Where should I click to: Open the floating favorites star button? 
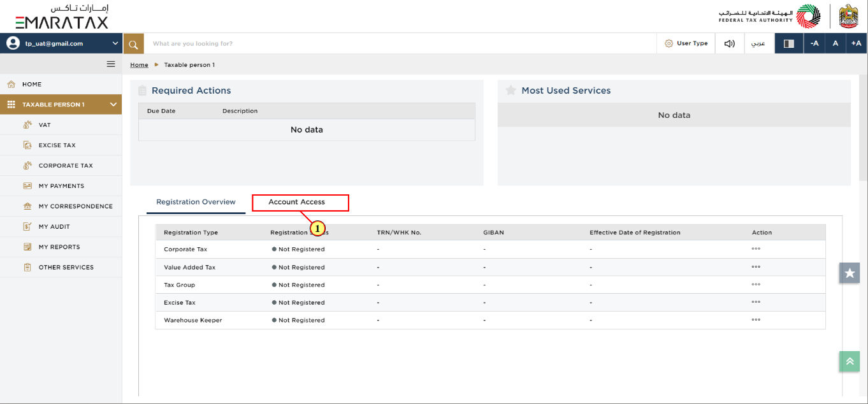[x=850, y=273]
